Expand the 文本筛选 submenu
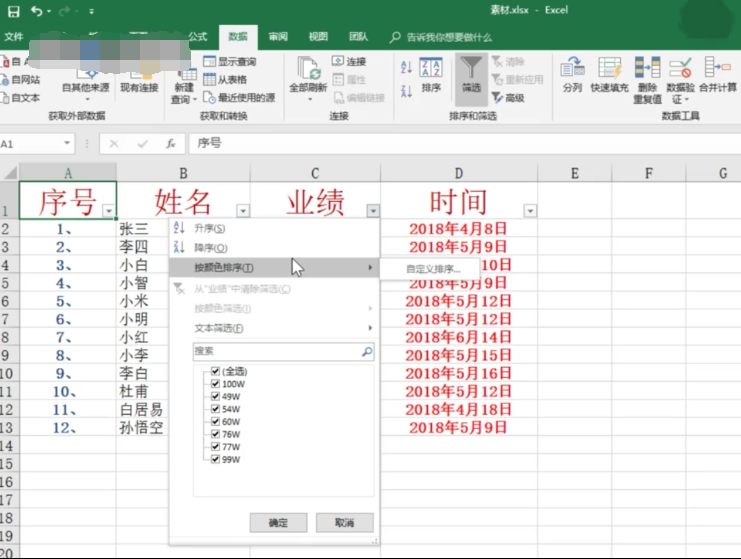This screenshot has height=559, width=741. (275, 328)
